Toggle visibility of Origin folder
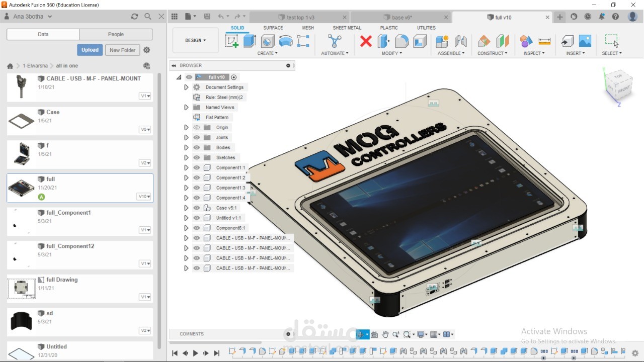Image resolution: width=644 pixels, height=362 pixels. [197, 128]
